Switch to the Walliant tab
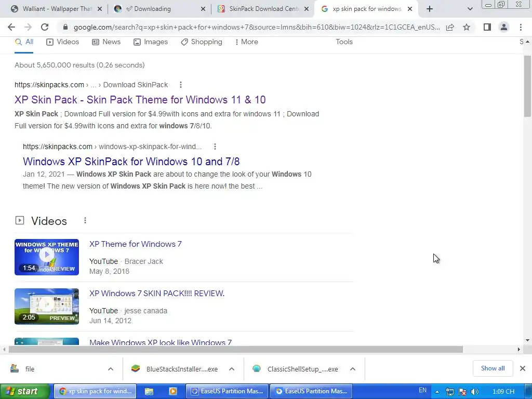Image resolution: width=532 pixels, height=399 pixels. click(52, 9)
